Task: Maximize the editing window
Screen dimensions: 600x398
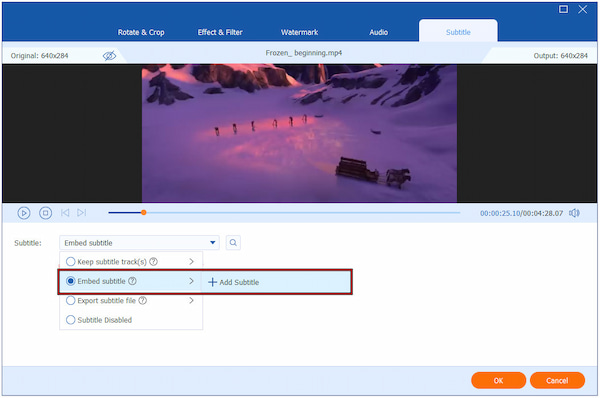Action: pos(563,9)
